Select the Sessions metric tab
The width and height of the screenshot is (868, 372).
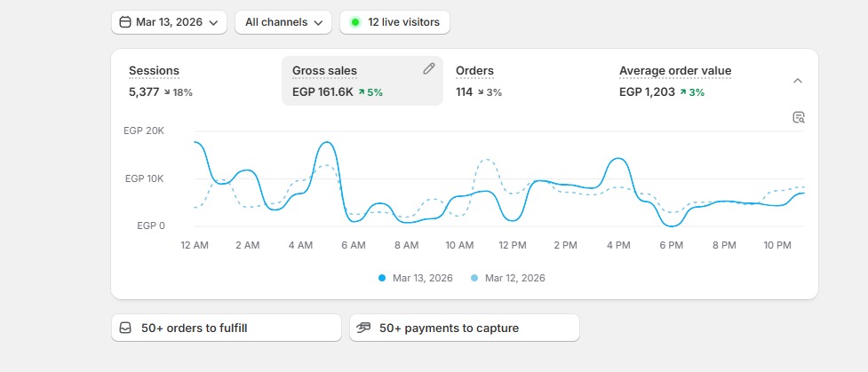click(200, 81)
